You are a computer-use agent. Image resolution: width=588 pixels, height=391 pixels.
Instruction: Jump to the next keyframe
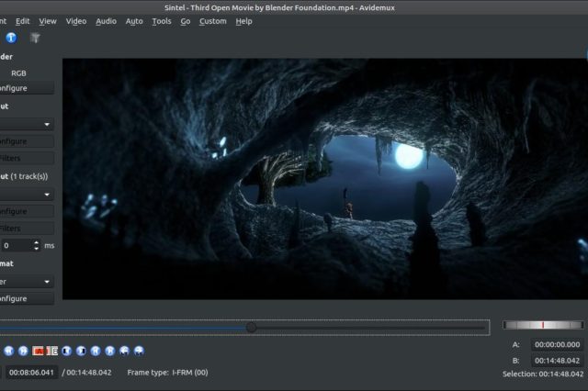(x=22, y=351)
